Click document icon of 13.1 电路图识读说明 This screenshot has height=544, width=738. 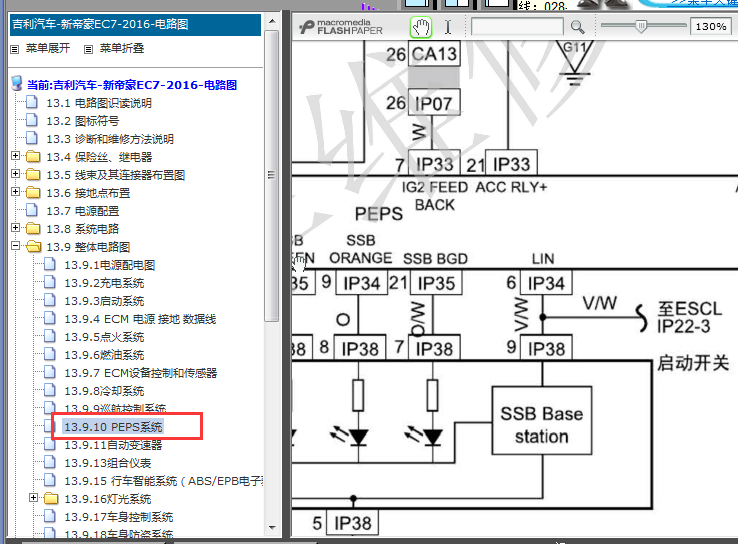click(x=32, y=102)
